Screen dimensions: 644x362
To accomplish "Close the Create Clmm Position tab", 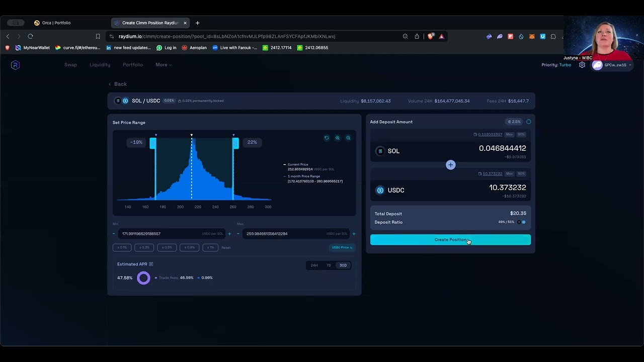I will (185, 23).
